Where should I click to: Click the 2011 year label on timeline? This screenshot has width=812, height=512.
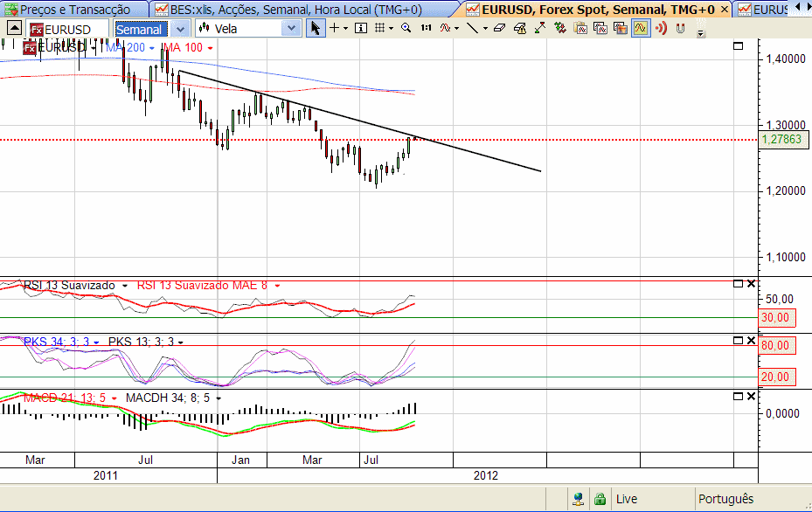tap(106, 475)
